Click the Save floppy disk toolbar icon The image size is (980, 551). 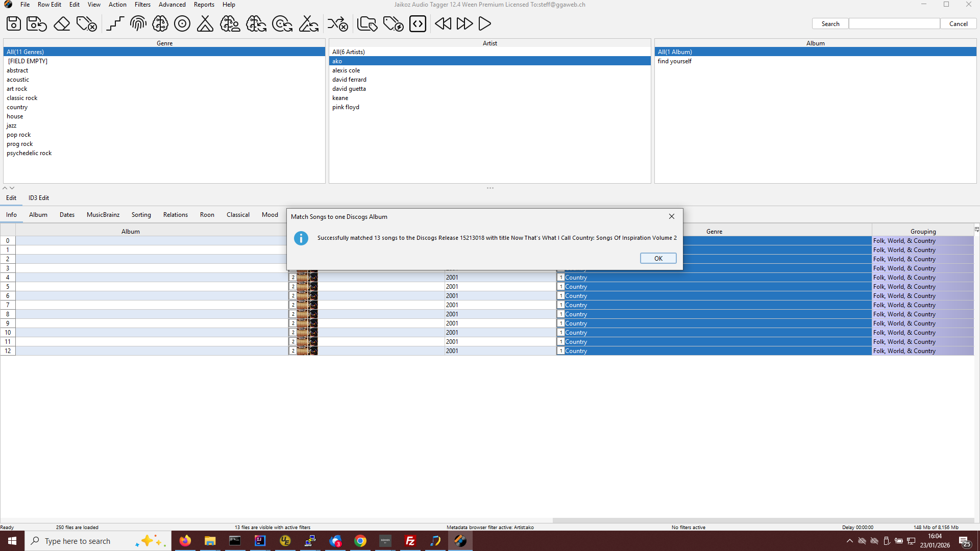(x=14, y=23)
